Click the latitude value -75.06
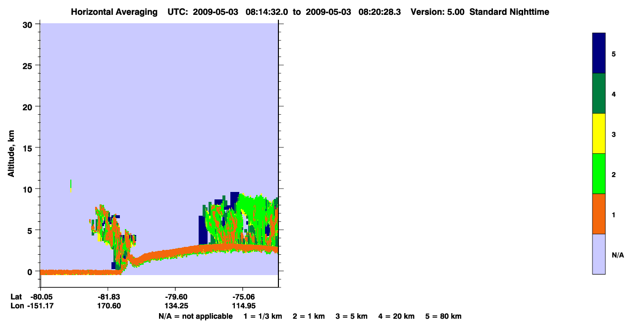Viewport: 644px width, 330px height. click(x=243, y=296)
